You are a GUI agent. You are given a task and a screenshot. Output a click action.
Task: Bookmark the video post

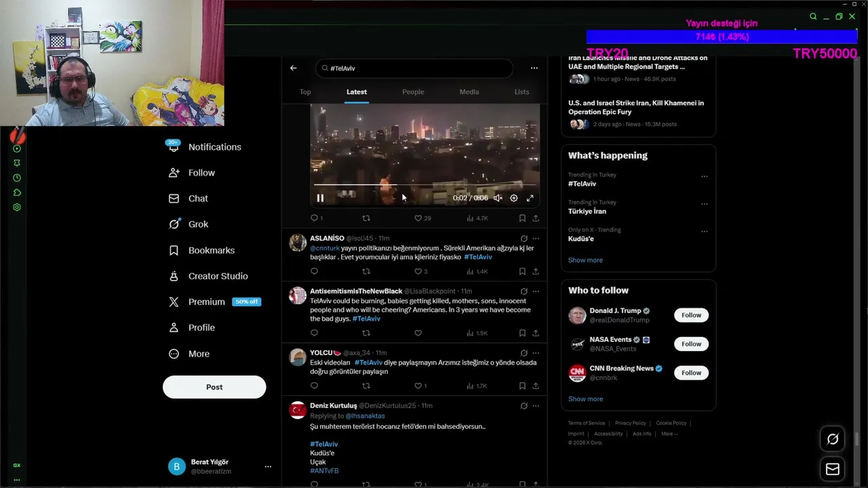tap(522, 218)
